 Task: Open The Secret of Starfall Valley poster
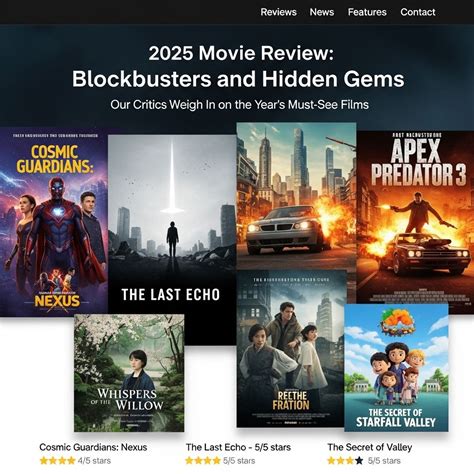coord(396,368)
